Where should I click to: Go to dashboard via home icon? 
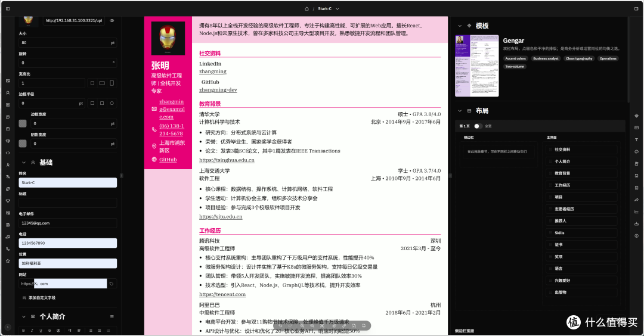tap(306, 8)
